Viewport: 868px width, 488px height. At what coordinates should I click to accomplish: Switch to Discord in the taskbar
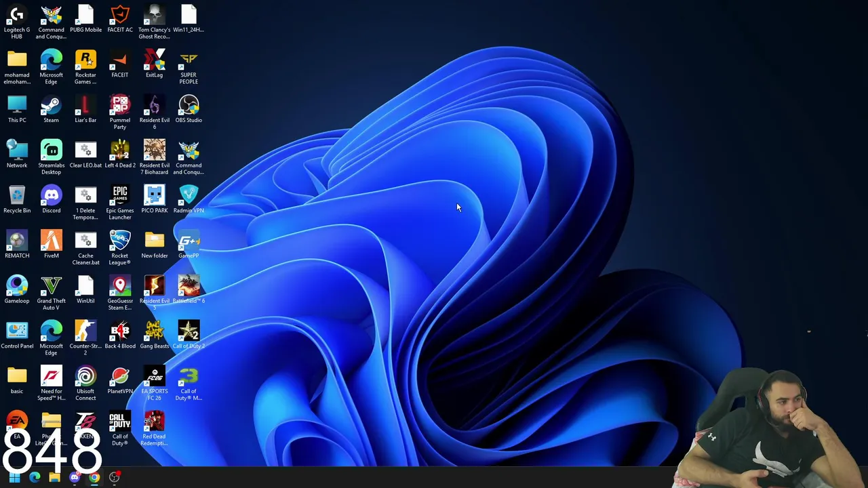point(75,477)
